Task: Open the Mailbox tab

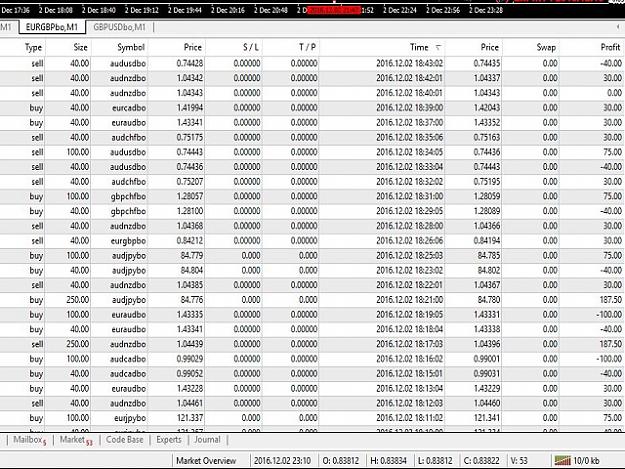Action: [x=30, y=440]
